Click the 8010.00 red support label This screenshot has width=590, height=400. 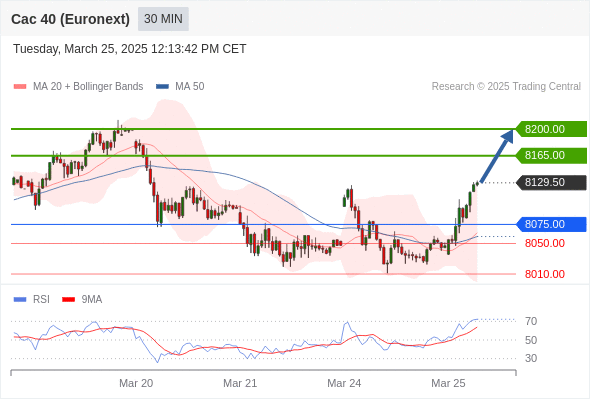tap(544, 274)
